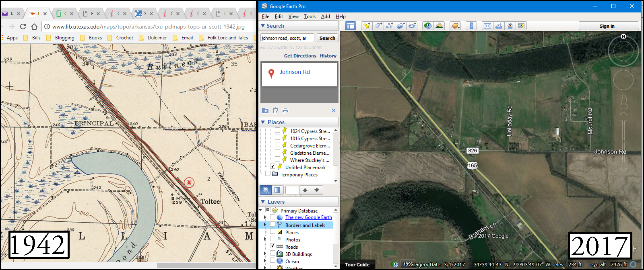Click the places opacity slider icon

coord(277,190)
